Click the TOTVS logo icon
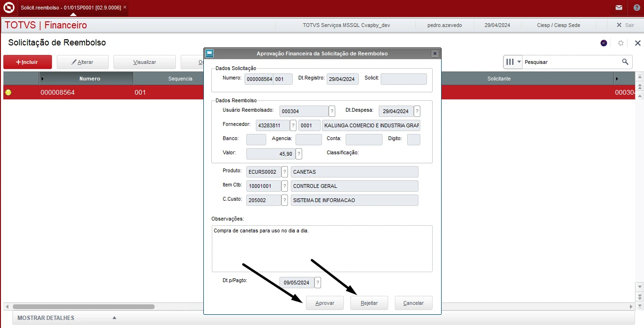The image size is (644, 328). 9,8
